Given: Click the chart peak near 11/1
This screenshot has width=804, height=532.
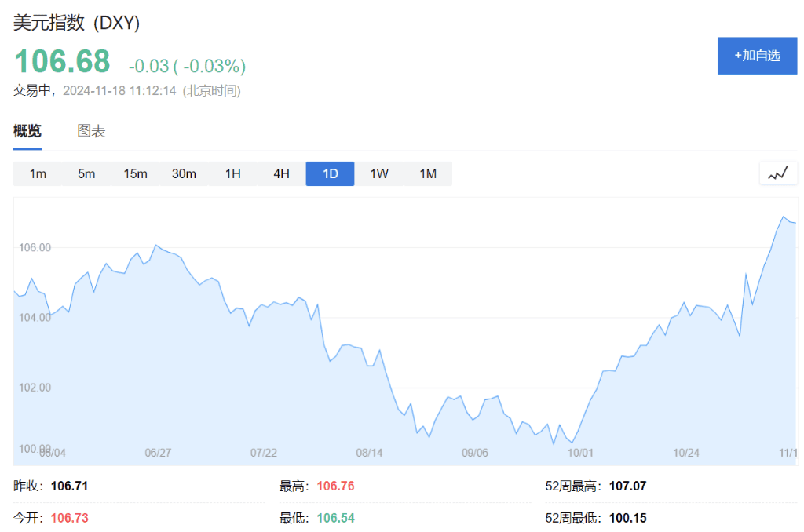Looking at the screenshot, I should click(784, 217).
